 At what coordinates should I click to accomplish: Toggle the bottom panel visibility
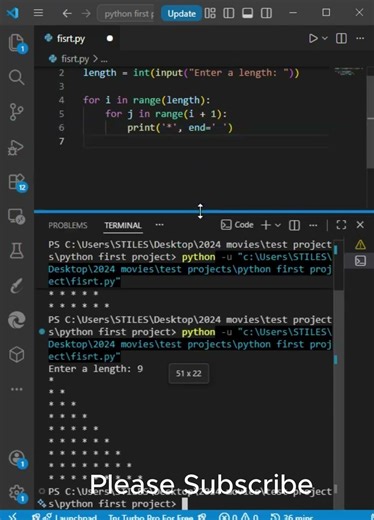pos(247,13)
